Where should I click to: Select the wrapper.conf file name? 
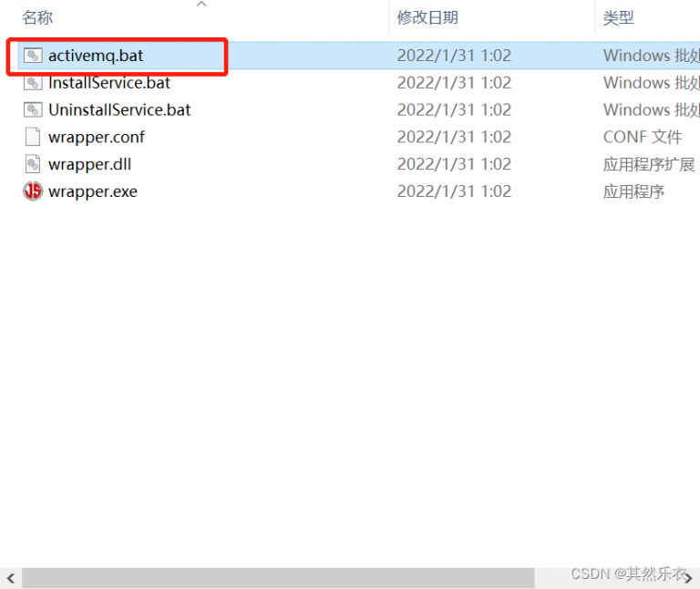pyautogui.click(x=96, y=138)
